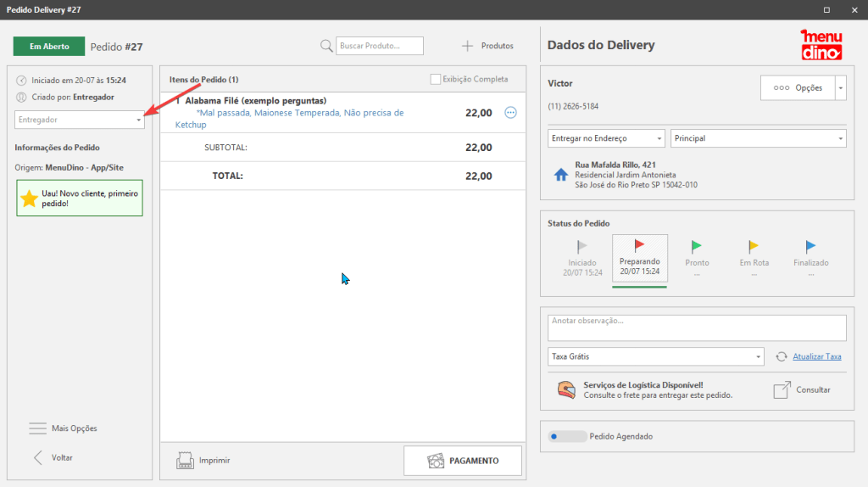Click the hamburger icon for Mais Opções
This screenshot has width=868, height=487.
click(x=37, y=428)
